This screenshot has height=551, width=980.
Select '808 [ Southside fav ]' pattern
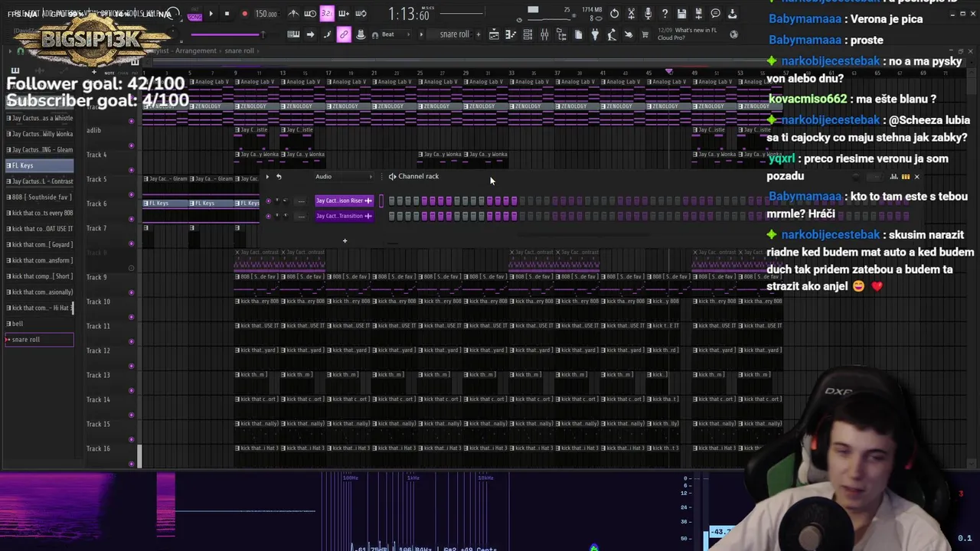click(40, 197)
